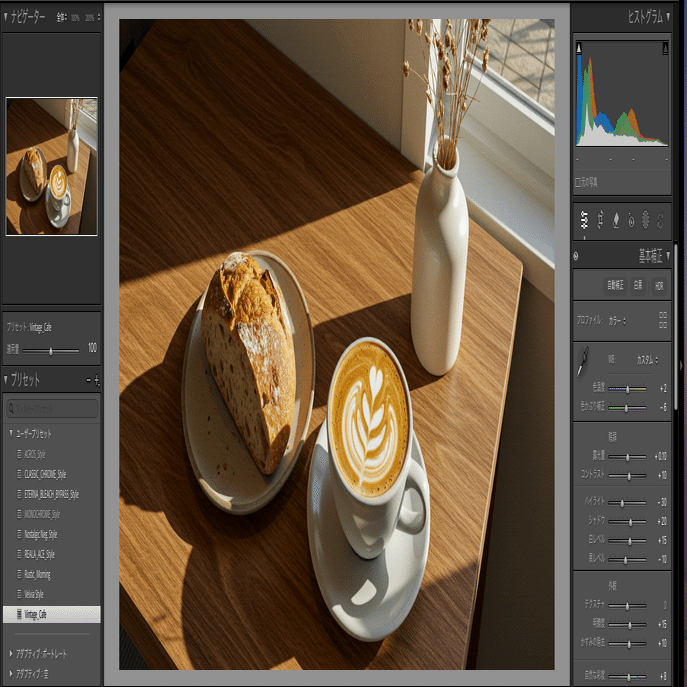Click the Highlights (ハイライト) slider
The width and height of the screenshot is (687, 687).
(x=627, y=503)
